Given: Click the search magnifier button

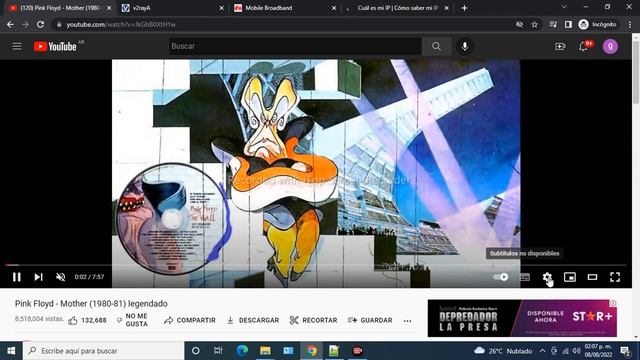Looking at the screenshot, I should coord(436,47).
